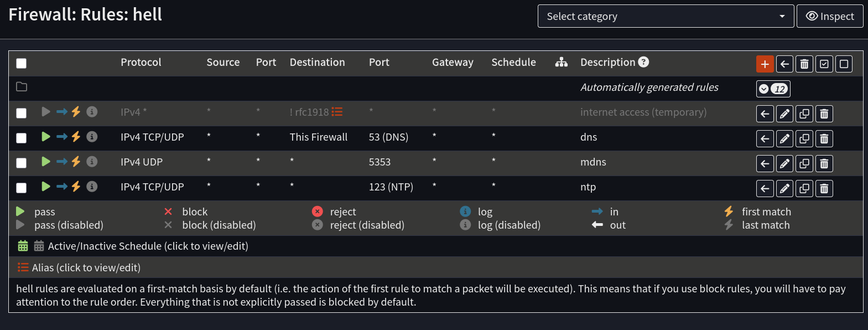Disable selected rules with the empty-square icon
Image resolution: width=868 pixels, height=330 pixels.
(844, 64)
